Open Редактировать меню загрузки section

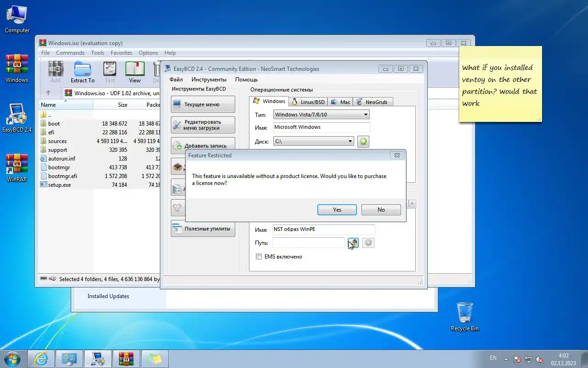tap(203, 125)
